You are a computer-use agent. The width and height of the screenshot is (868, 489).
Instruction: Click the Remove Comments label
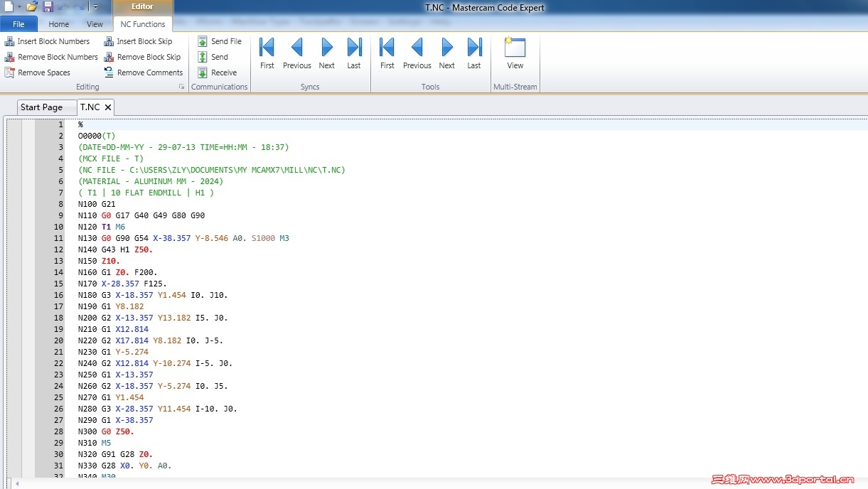pos(150,72)
